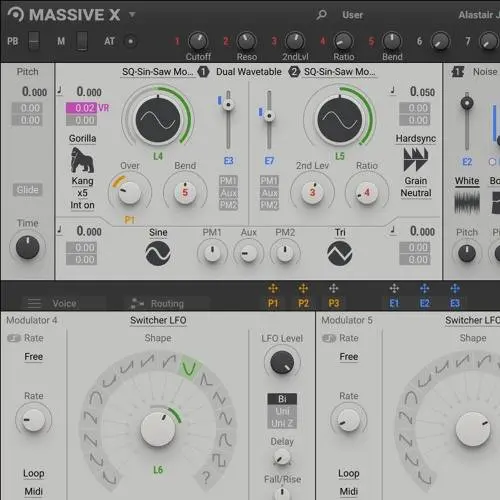The width and height of the screenshot is (500, 500).
Task: Open the White noise source menu
Action: click(467, 181)
